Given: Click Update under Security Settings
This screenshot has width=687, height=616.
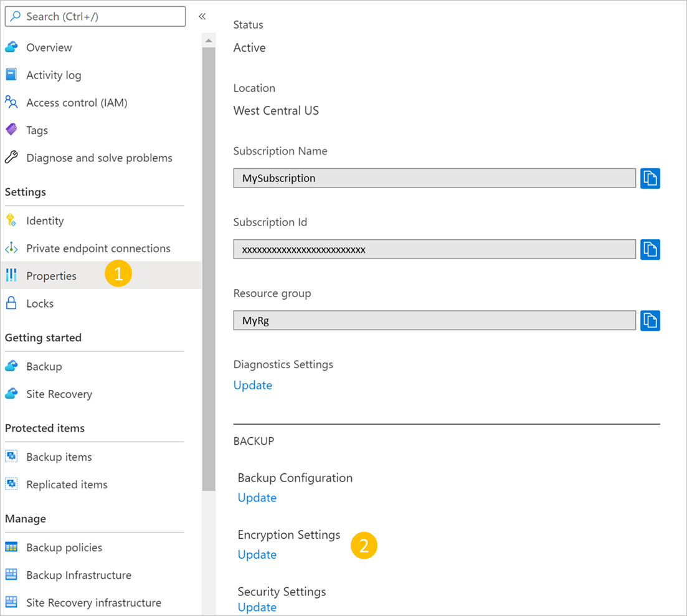Looking at the screenshot, I should tap(257, 607).
